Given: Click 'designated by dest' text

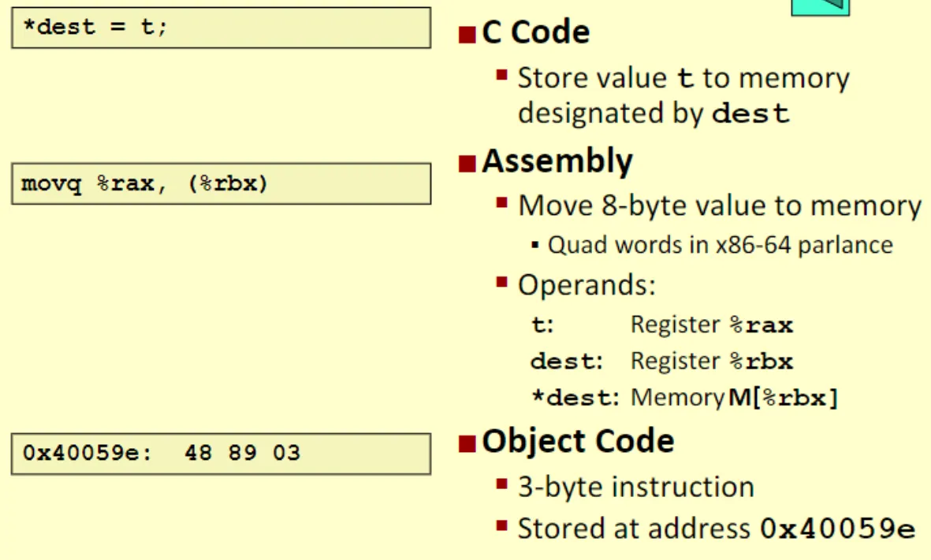Looking at the screenshot, I should (654, 113).
